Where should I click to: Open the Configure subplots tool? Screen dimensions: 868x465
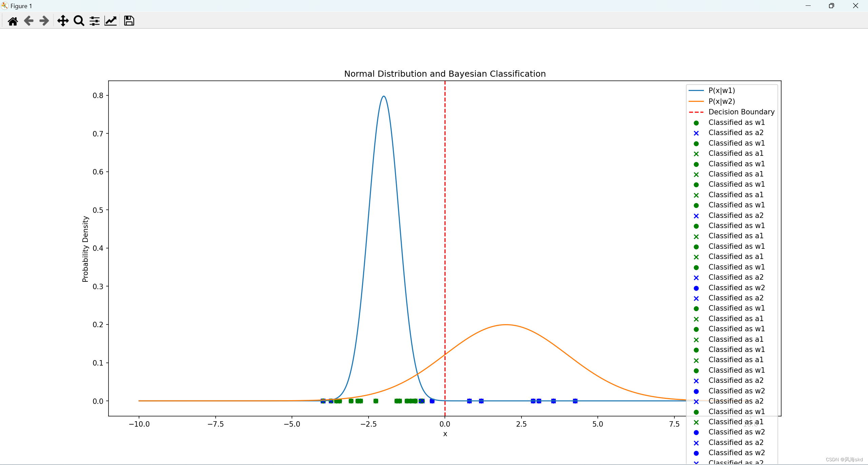(x=95, y=21)
